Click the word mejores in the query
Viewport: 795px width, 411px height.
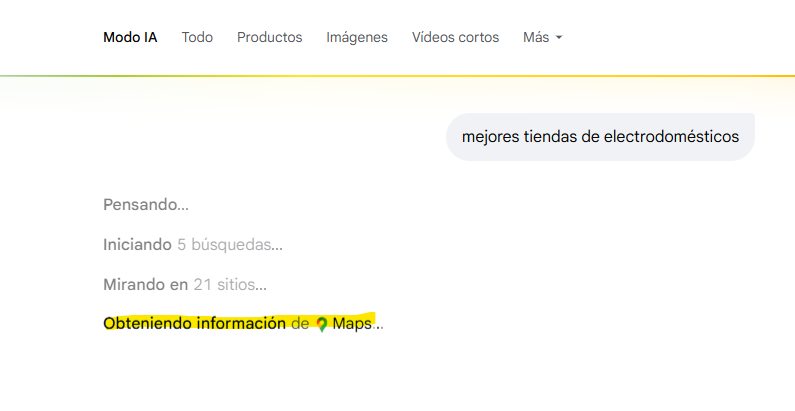tap(490, 137)
